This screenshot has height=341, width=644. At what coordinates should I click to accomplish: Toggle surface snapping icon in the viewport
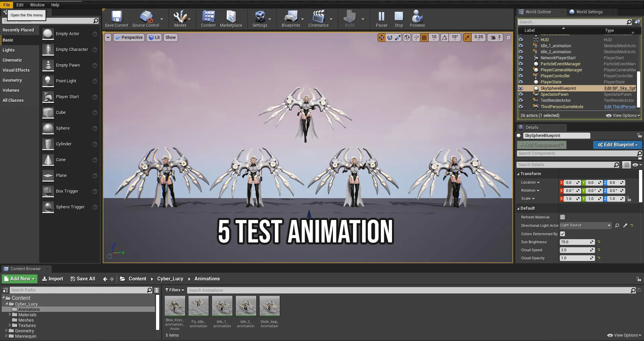[x=416, y=38]
